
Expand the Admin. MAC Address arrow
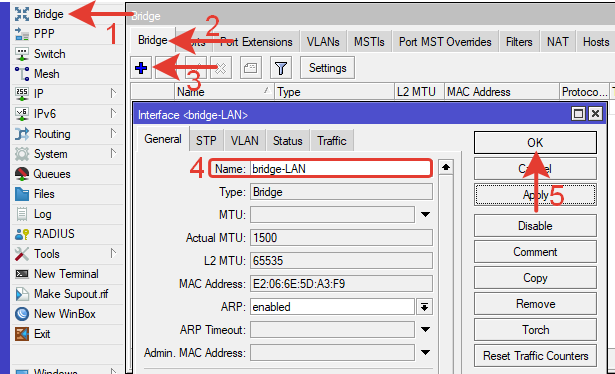[x=426, y=353]
